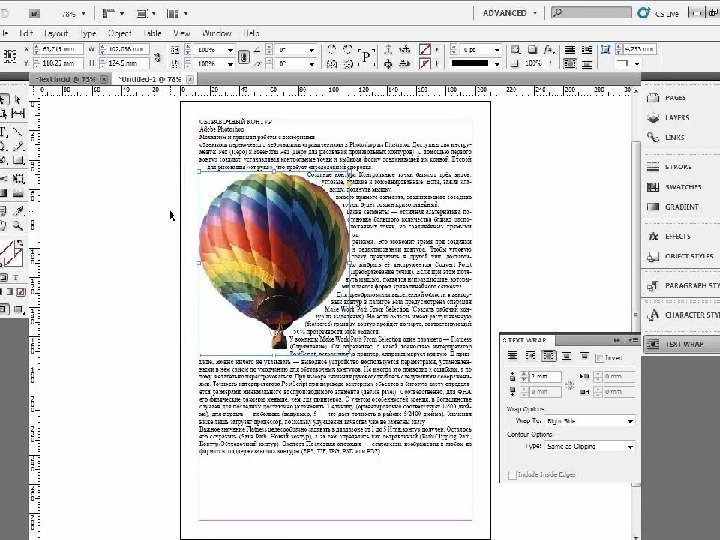Click the top offset field in Text Wrap
Viewport: 720px width, 540px height.
[x=545, y=377]
